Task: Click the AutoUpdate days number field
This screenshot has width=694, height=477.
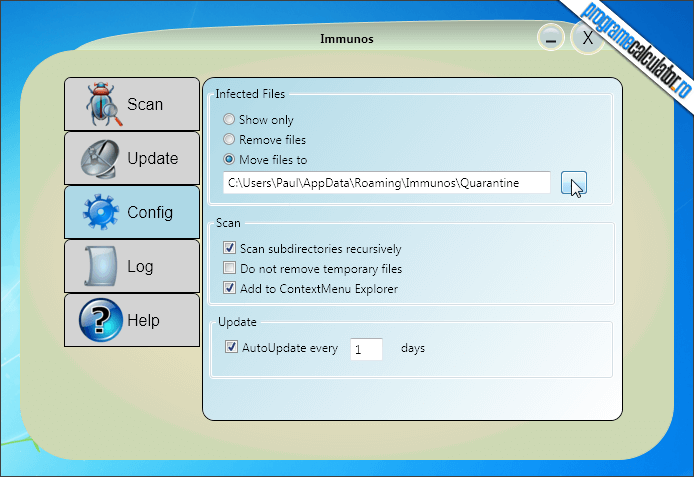Action: (x=366, y=349)
